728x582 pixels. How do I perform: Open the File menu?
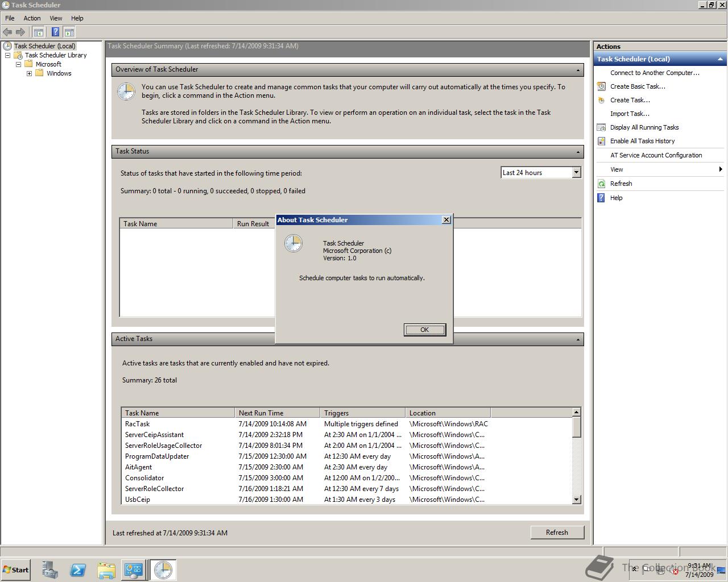click(x=10, y=18)
